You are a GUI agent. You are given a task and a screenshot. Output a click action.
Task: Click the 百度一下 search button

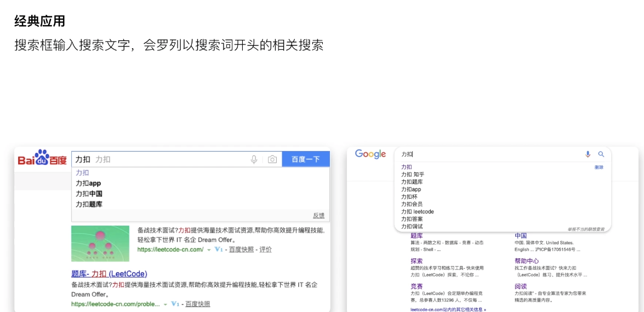[x=306, y=159]
